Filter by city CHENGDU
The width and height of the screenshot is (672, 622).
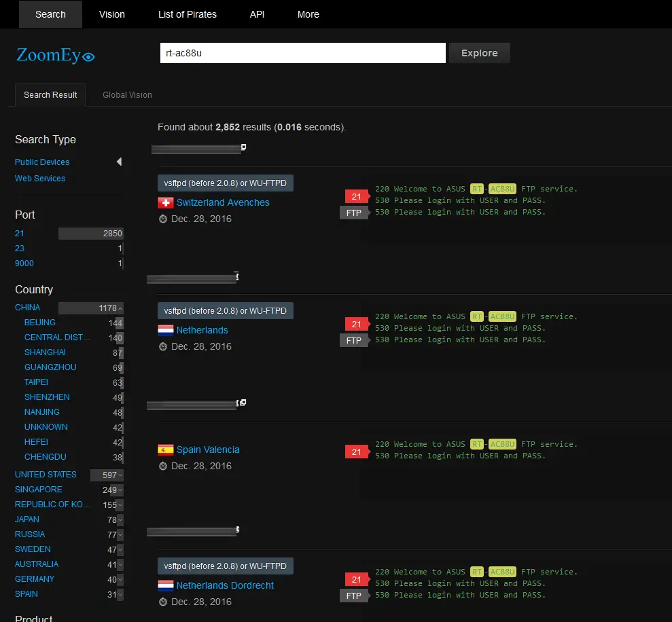pyautogui.click(x=45, y=457)
